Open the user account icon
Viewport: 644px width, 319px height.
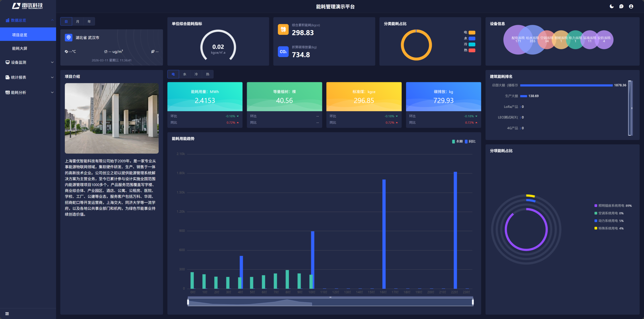(631, 7)
